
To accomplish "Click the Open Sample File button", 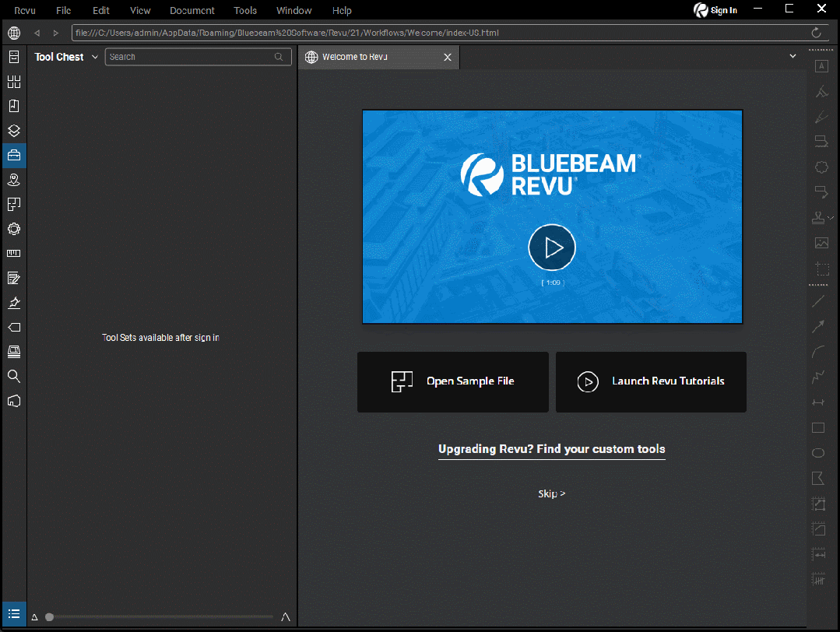I will [x=452, y=381].
